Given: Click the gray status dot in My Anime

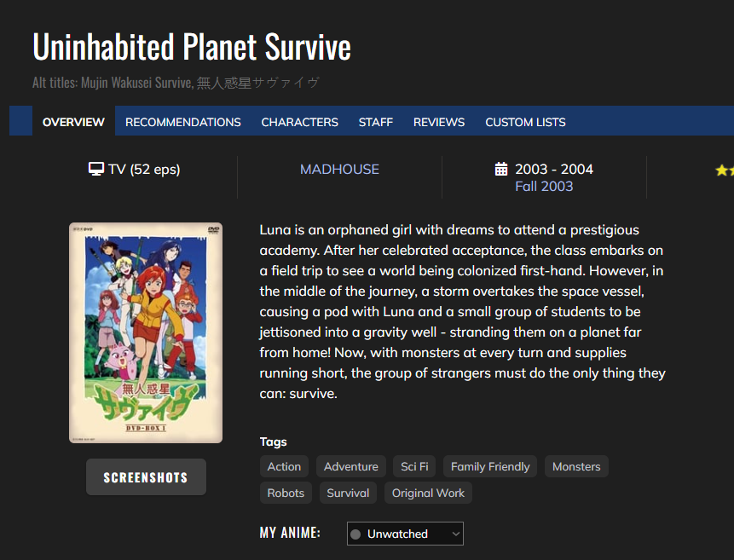Looking at the screenshot, I should coord(356,534).
